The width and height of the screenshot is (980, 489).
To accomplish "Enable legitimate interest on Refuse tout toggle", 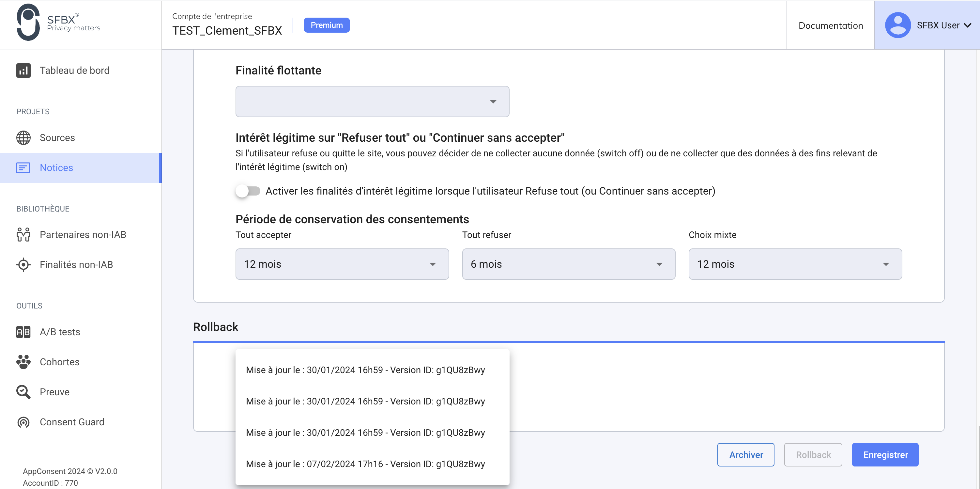I will [248, 191].
